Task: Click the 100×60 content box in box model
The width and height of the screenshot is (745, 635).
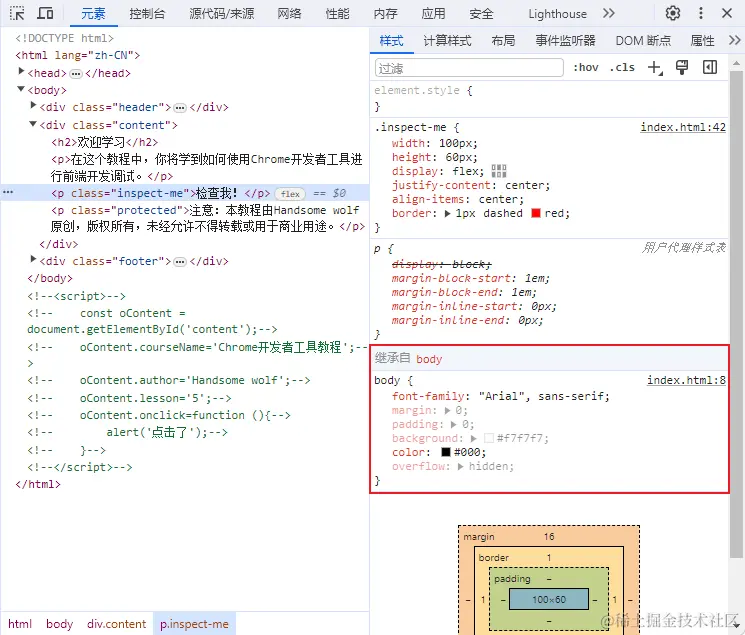Action: (x=549, y=599)
